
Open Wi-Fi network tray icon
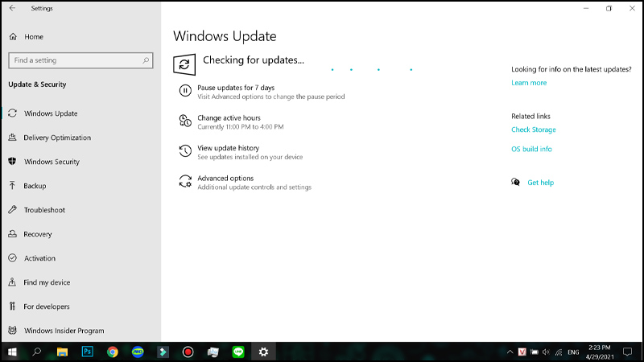(x=559, y=352)
